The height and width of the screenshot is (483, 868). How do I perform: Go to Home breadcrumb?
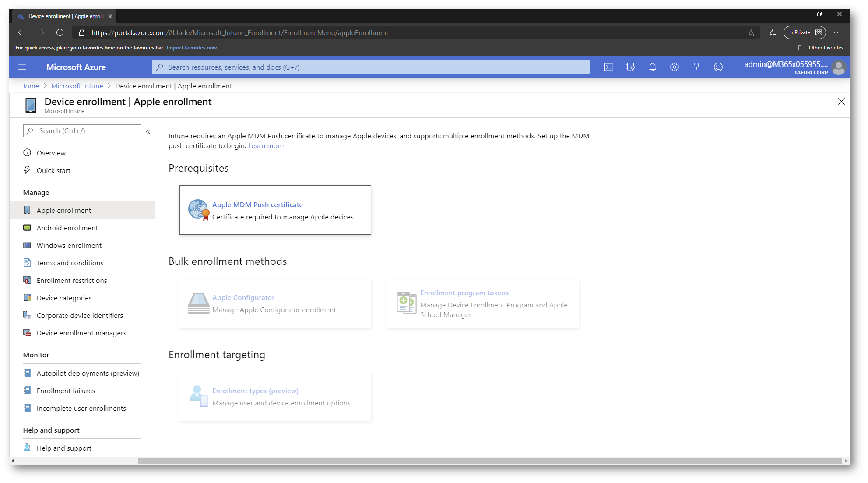(29, 86)
